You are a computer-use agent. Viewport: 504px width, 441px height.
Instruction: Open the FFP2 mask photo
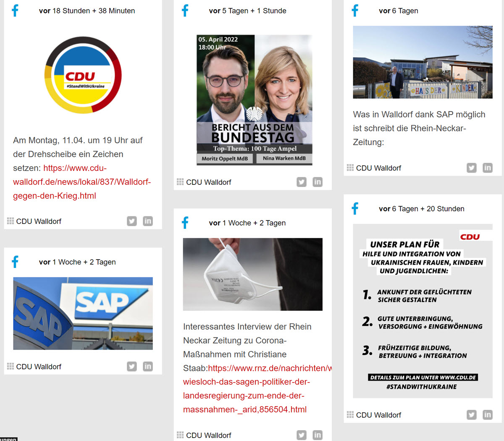(253, 274)
